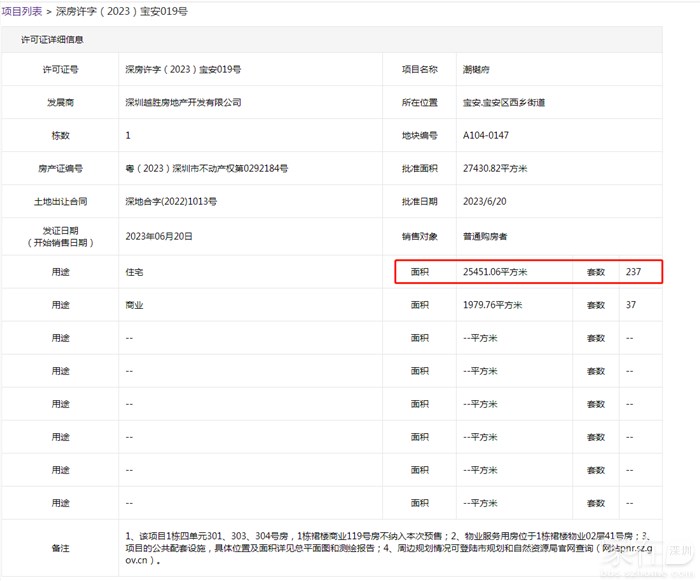Click approval date 2023/6/20

484,201
